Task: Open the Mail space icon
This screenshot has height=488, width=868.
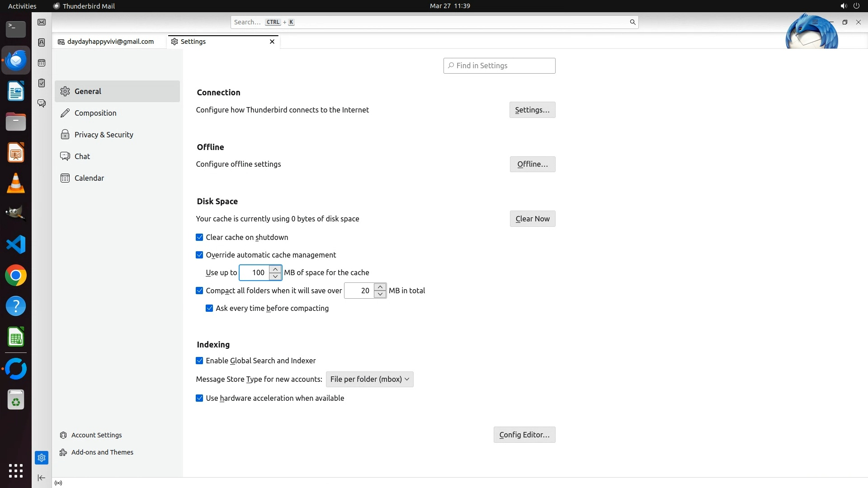Action: [x=42, y=22]
